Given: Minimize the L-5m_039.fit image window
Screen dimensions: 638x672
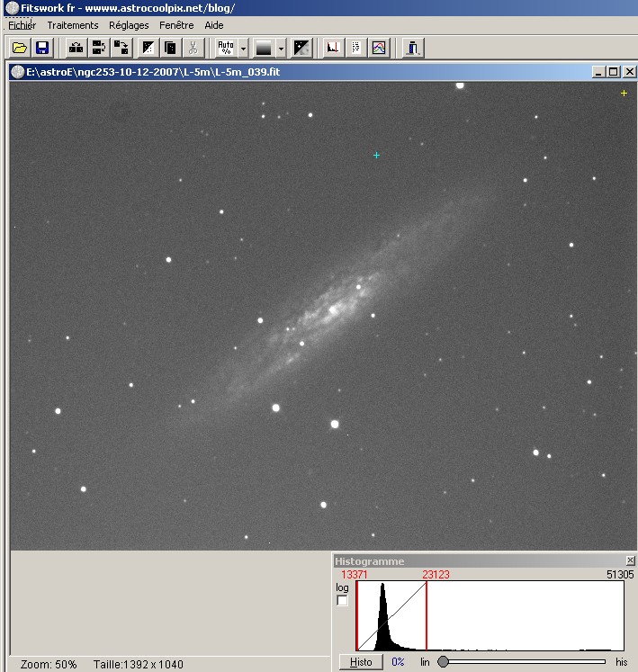Looking at the screenshot, I should coord(598,72).
